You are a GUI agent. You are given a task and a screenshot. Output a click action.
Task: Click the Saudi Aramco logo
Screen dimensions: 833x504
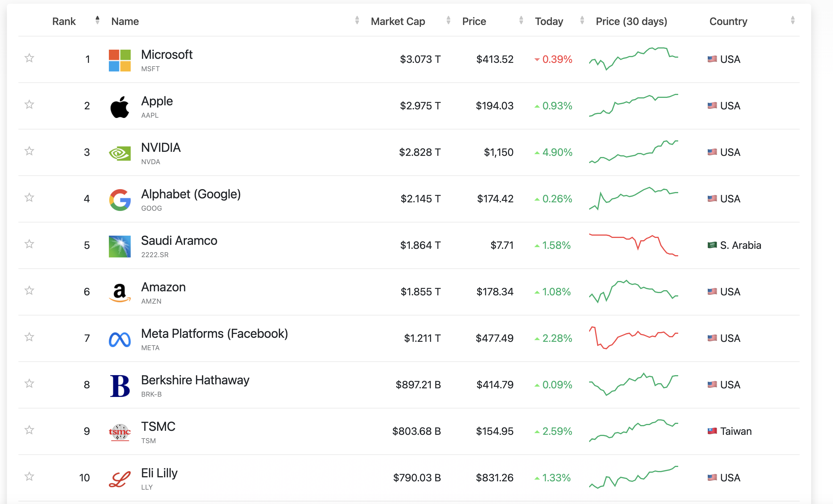click(120, 246)
